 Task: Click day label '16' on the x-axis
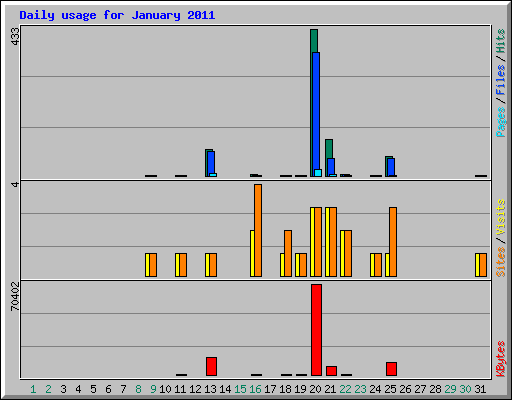coord(255,389)
